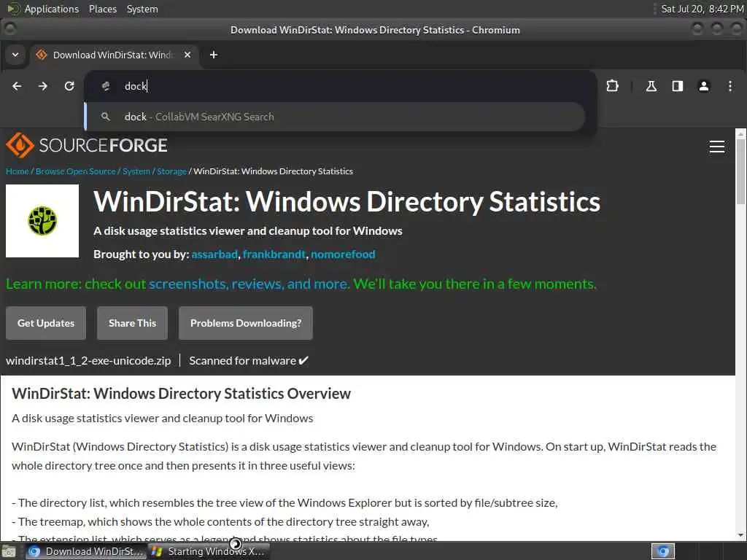Click the show desktop icon in bottom panel
Viewport: 747px width, 560px height.
[8, 552]
